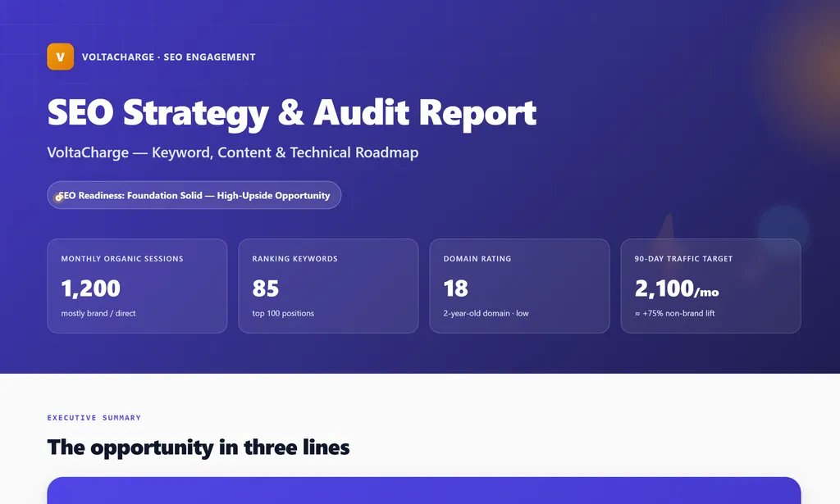
Task: Click the '18' domain rating value
Action: pyautogui.click(x=456, y=288)
